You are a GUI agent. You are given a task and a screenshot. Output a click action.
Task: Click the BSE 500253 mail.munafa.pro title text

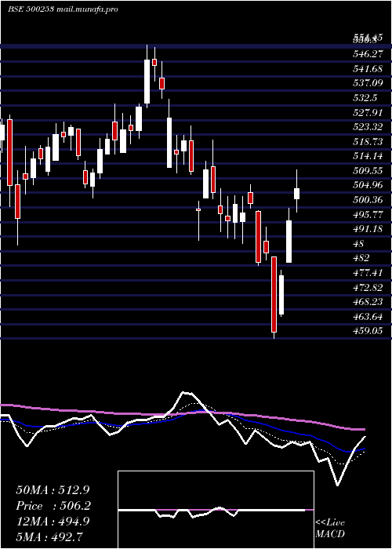pyautogui.click(x=63, y=9)
